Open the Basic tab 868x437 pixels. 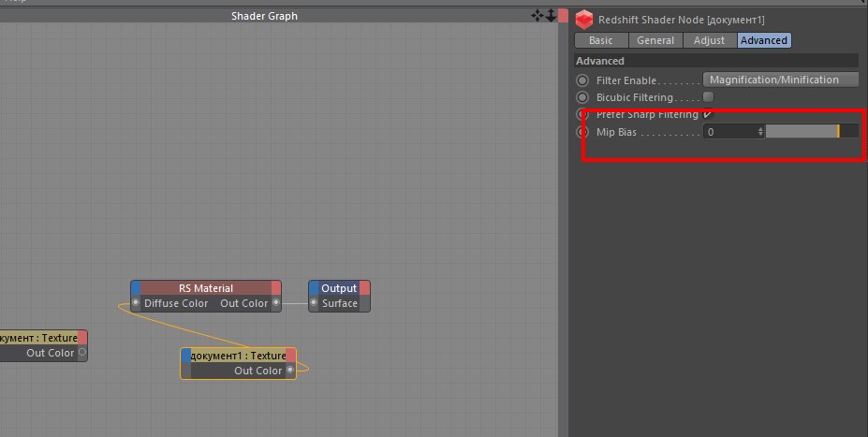coord(601,40)
